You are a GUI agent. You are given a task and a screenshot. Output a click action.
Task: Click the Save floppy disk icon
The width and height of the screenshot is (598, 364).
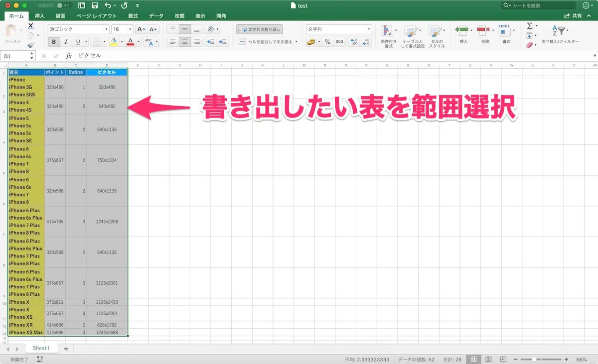[x=95, y=5]
